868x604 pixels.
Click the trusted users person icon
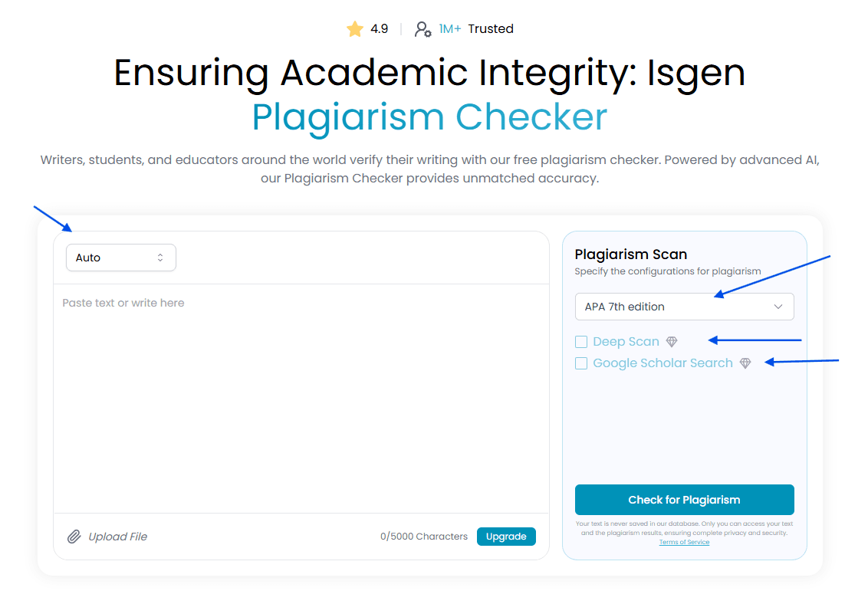coord(423,29)
